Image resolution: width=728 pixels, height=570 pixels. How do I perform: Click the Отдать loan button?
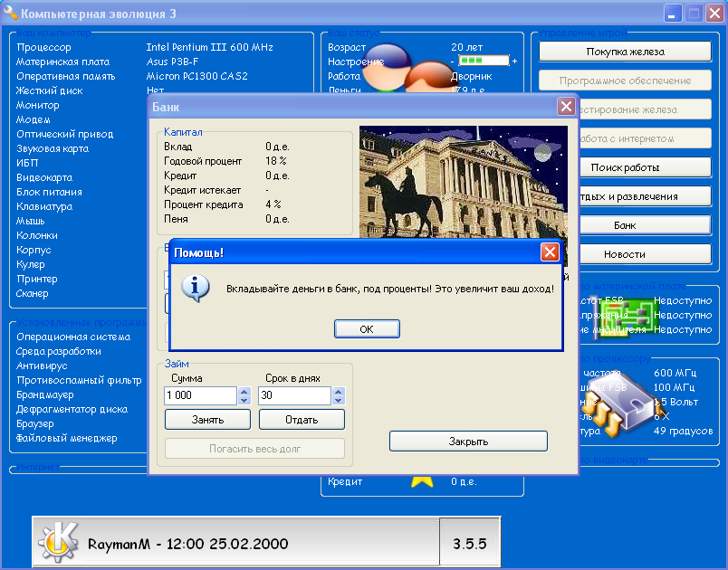point(302,420)
